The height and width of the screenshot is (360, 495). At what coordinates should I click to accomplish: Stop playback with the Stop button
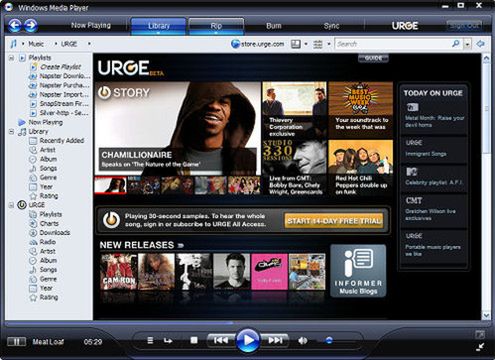tap(194, 340)
